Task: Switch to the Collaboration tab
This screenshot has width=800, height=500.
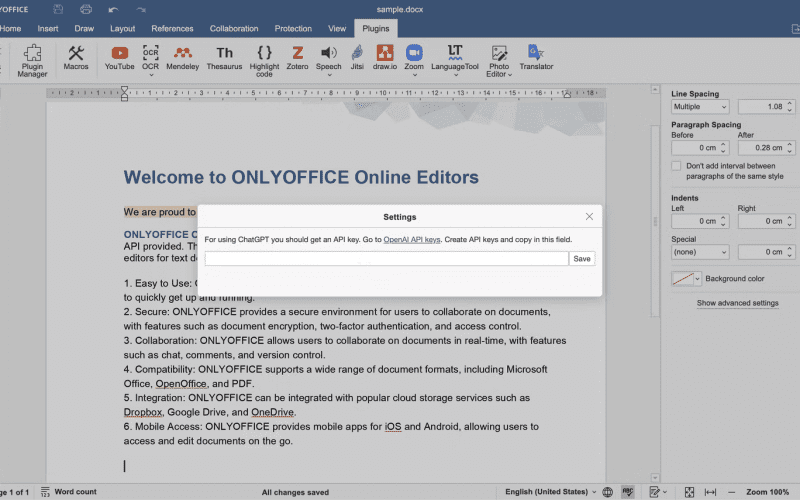Action: tap(234, 29)
